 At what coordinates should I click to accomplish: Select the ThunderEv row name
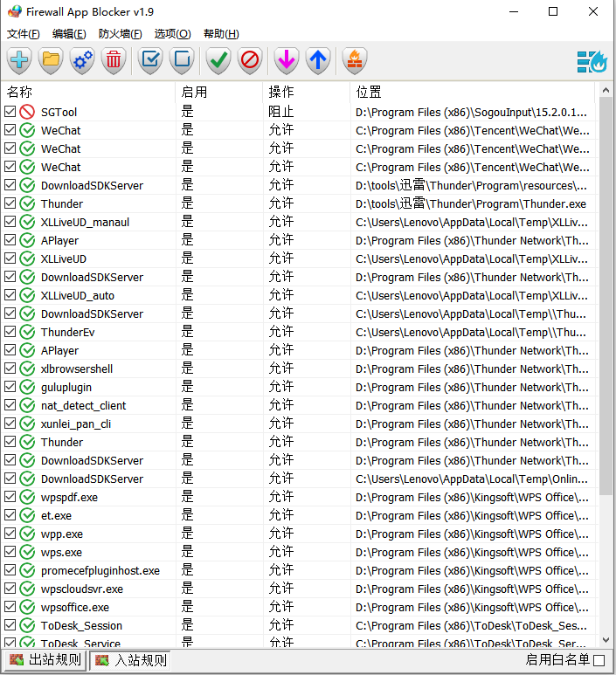pyautogui.click(x=67, y=333)
